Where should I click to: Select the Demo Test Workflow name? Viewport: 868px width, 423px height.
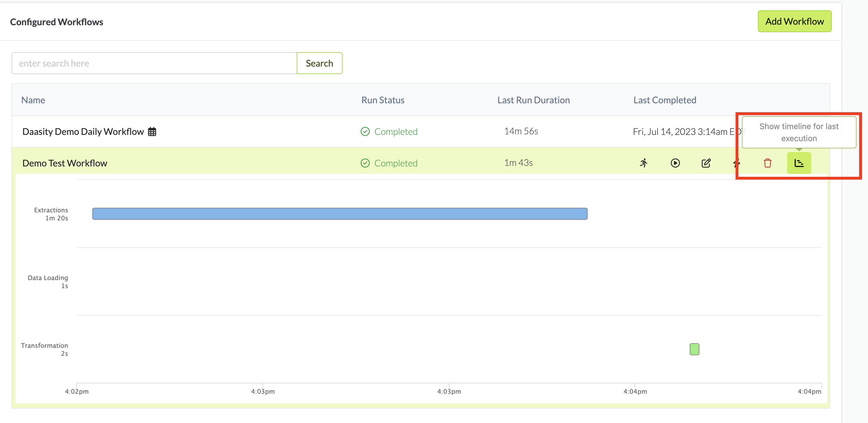click(x=65, y=163)
